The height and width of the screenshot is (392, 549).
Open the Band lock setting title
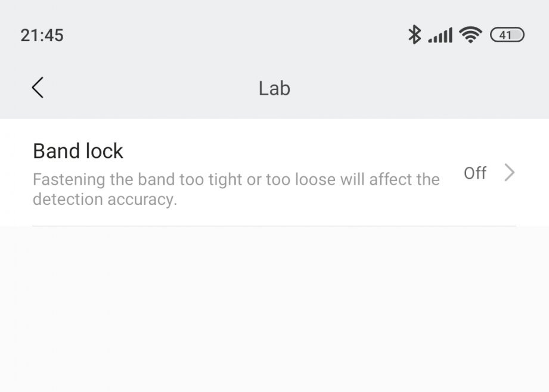(x=78, y=151)
